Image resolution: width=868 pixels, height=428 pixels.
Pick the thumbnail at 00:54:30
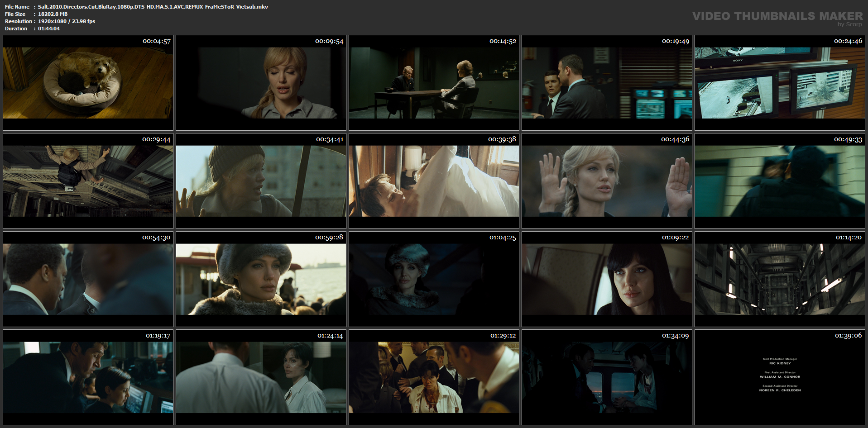tap(88, 279)
